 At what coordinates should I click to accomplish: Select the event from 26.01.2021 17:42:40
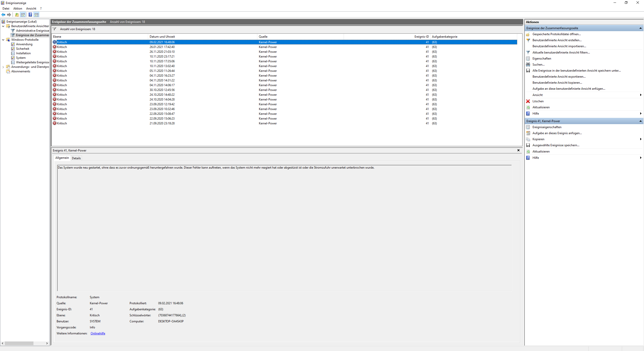coord(162,47)
